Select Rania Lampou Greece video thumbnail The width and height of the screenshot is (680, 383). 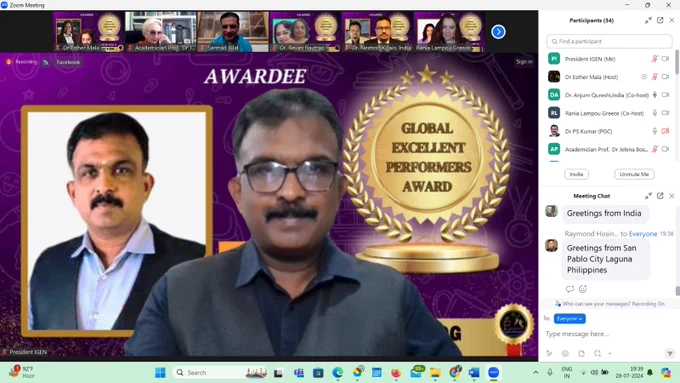(449, 32)
